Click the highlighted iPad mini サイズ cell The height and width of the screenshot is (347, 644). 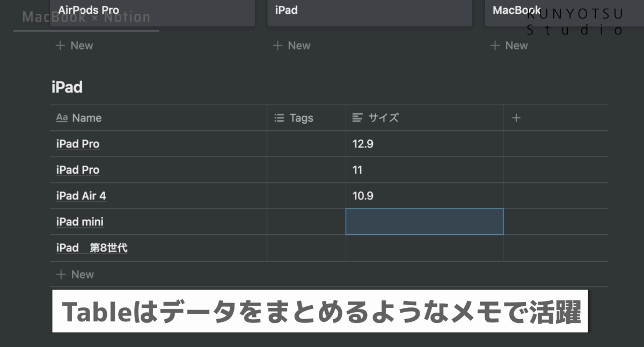[425, 222]
